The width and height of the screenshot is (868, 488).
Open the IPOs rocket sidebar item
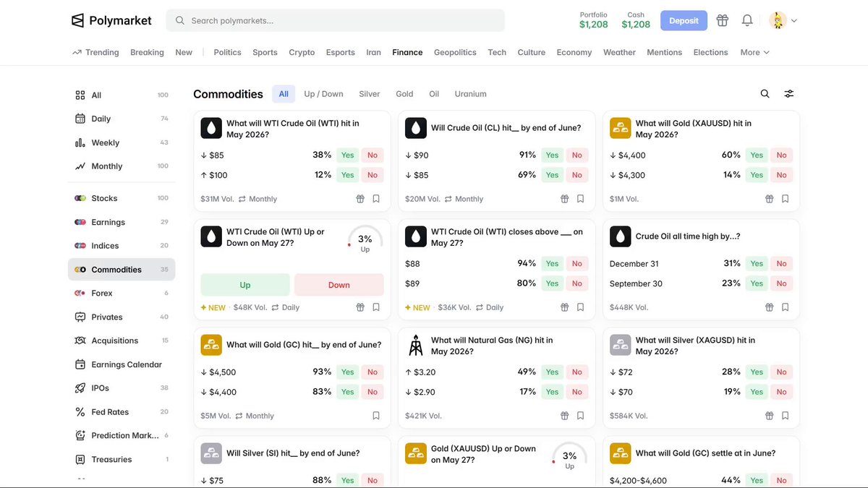pyautogui.click(x=122, y=388)
